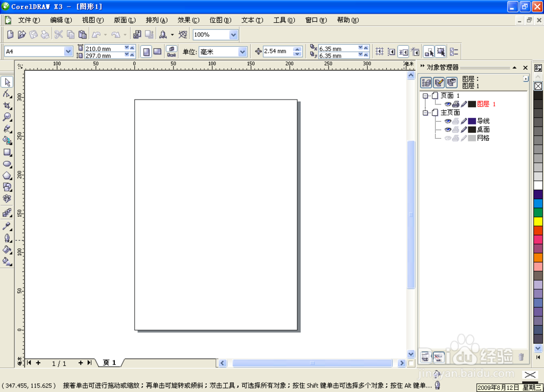
Task: Toggle visibility of the 网格 layer
Action: coord(448,138)
